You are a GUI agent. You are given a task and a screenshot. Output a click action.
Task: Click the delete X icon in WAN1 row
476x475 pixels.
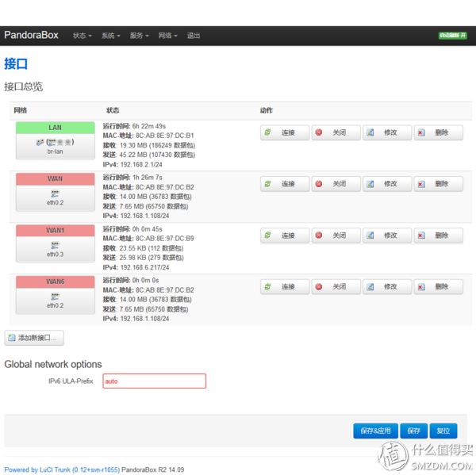coord(421,236)
